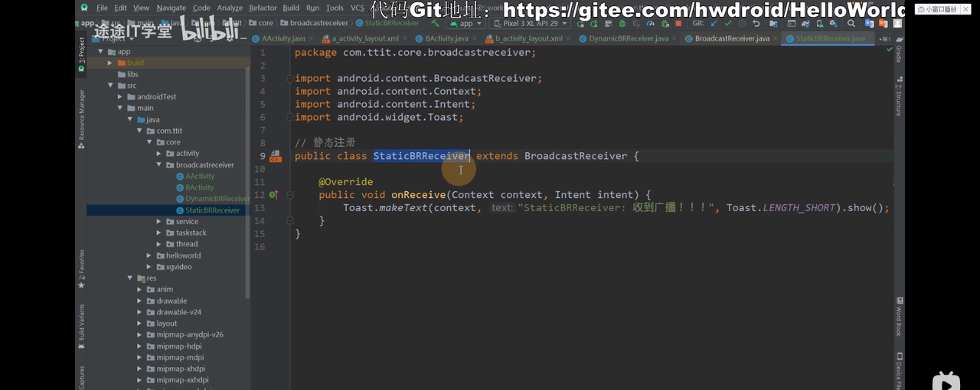Viewport: 980px width, 390px height.
Task: Click the @Override annotation on line 11
Action: (346, 182)
